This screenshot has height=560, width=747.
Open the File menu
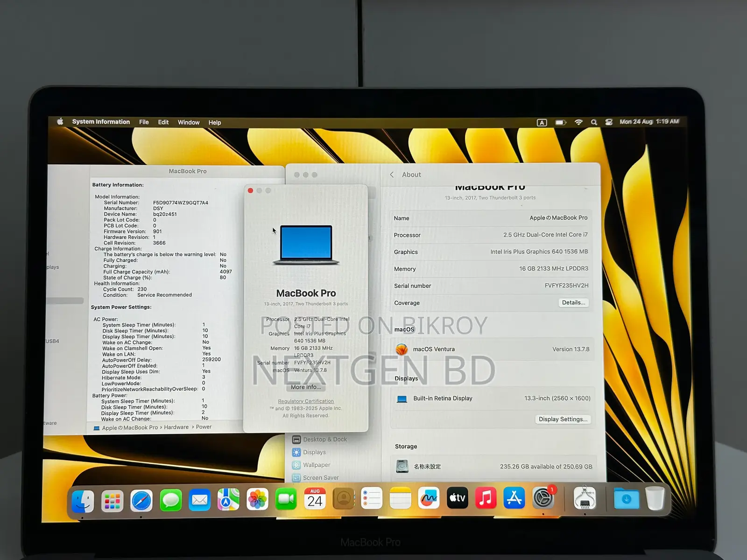tap(144, 122)
